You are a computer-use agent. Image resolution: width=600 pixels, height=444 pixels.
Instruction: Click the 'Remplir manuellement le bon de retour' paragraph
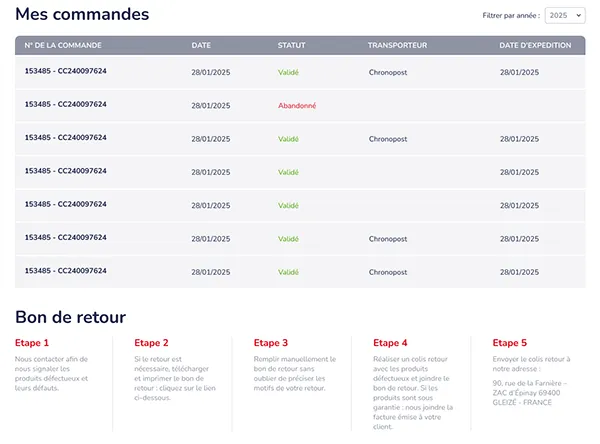[295, 374]
